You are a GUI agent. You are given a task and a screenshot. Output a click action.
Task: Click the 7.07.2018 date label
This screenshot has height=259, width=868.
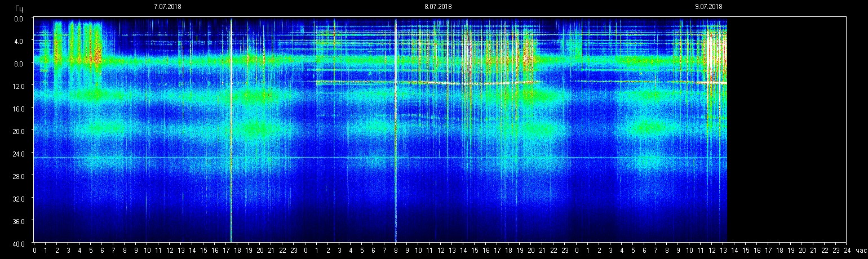[167, 7]
